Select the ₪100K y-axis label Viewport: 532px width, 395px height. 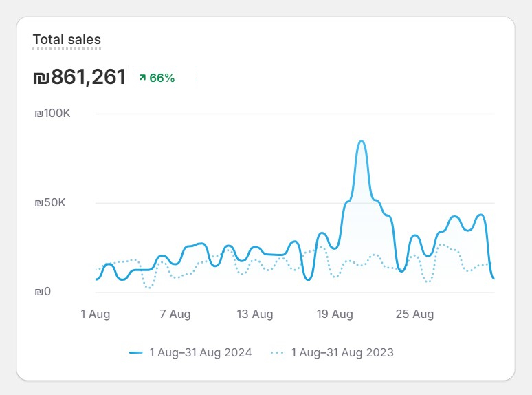pos(52,114)
